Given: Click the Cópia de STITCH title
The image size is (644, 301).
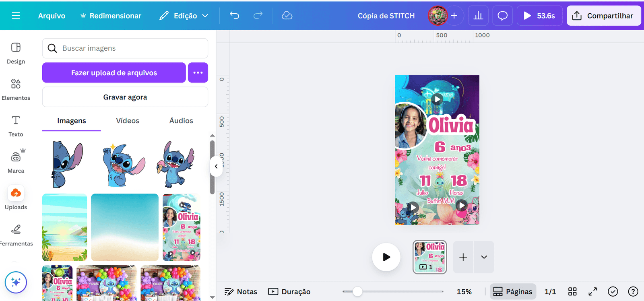Looking at the screenshot, I should click(x=386, y=16).
